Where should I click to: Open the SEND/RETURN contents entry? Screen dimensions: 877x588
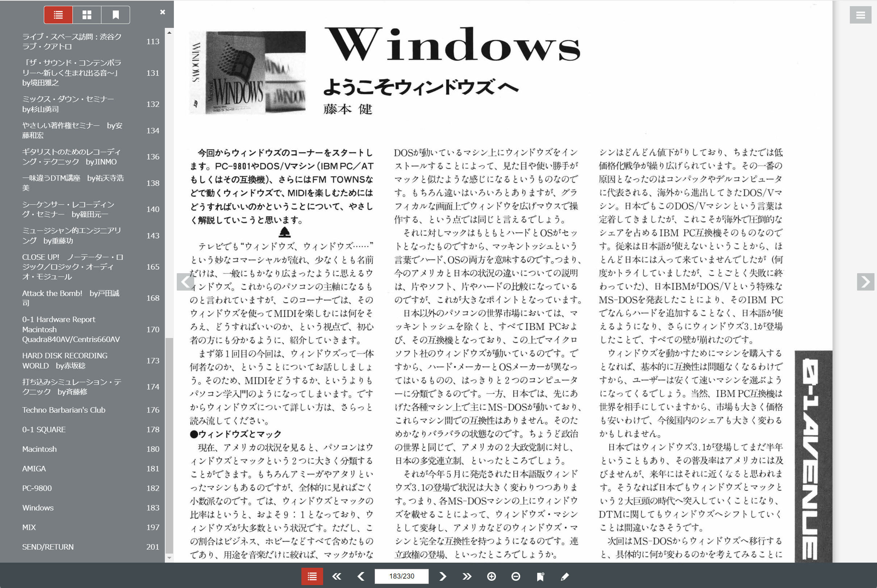click(x=47, y=547)
